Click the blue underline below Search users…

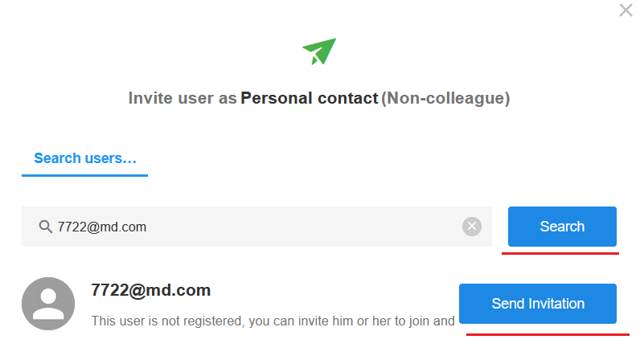tap(84, 175)
